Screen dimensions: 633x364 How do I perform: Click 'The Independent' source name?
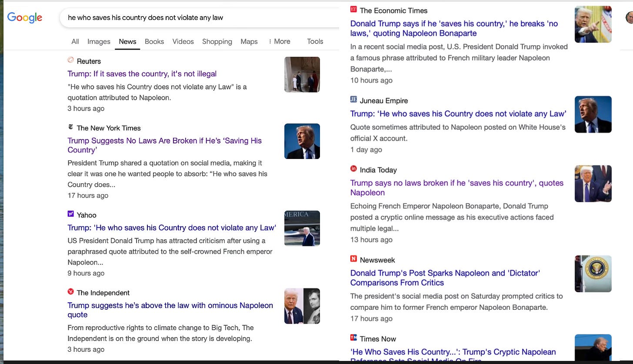(103, 293)
